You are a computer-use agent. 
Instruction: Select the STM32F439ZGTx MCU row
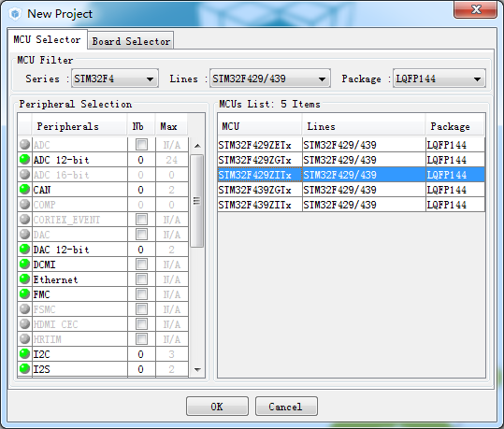[351, 190]
